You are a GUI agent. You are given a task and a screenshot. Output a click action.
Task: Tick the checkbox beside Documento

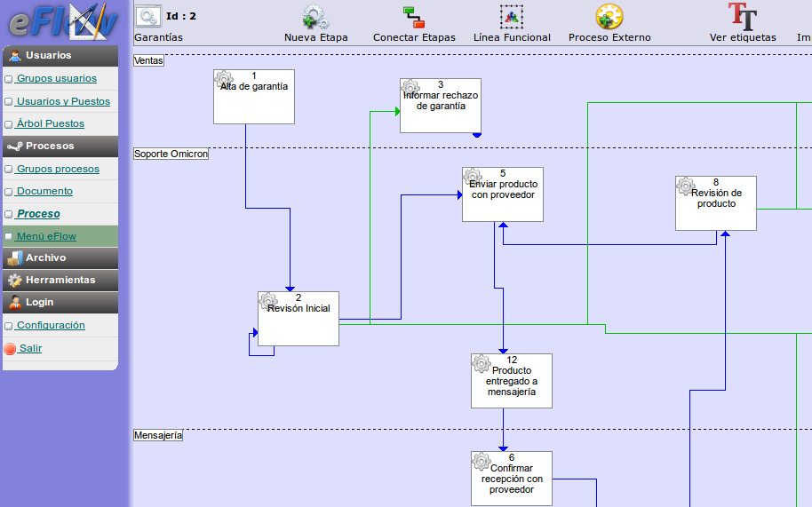9,192
